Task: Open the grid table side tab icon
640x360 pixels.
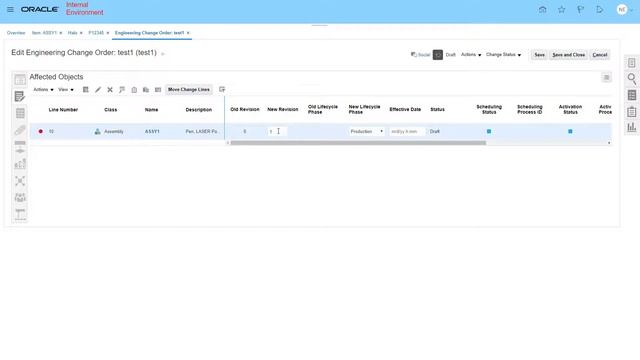Action: point(20,113)
